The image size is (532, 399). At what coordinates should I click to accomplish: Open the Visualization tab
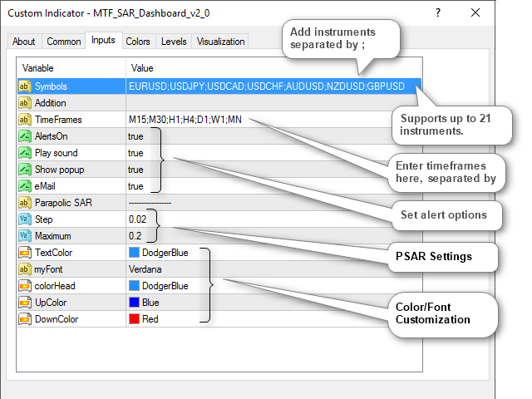tap(220, 41)
